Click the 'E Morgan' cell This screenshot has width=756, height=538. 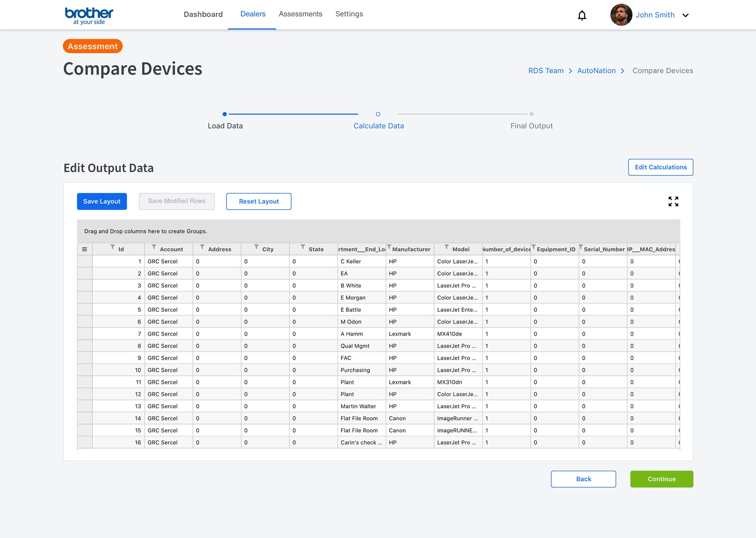click(362, 298)
